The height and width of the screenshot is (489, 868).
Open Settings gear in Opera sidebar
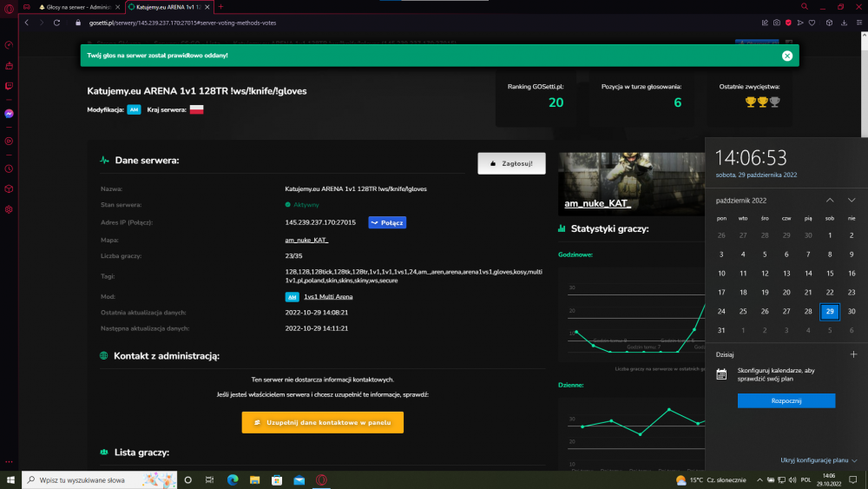[x=9, y=209]
